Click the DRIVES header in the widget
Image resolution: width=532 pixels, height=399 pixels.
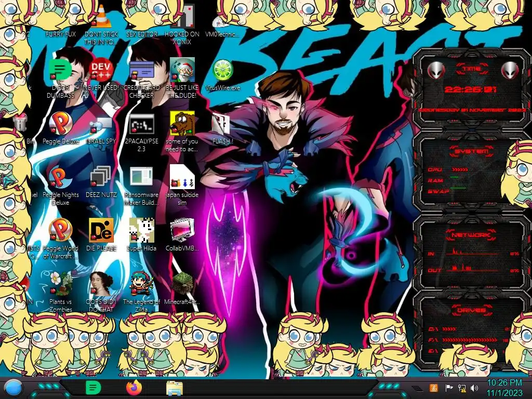(x=471, y=310)
